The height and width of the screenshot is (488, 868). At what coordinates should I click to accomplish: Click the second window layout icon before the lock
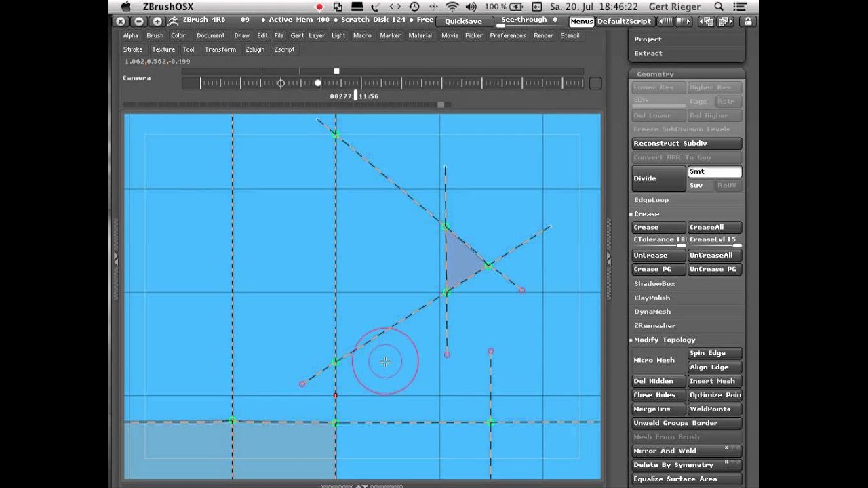click(x=726, y=22)
